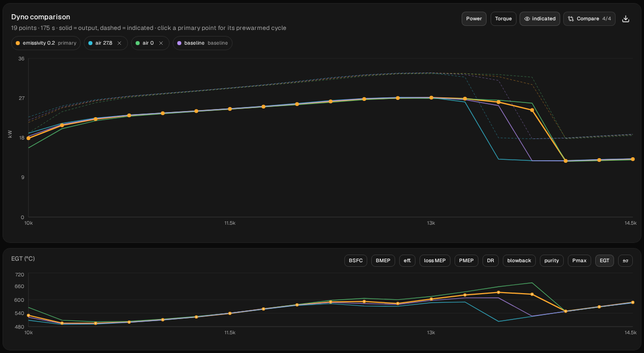644x353 pixels.
Task: Show the DR metric chart
Action: [x=490, y=261]
